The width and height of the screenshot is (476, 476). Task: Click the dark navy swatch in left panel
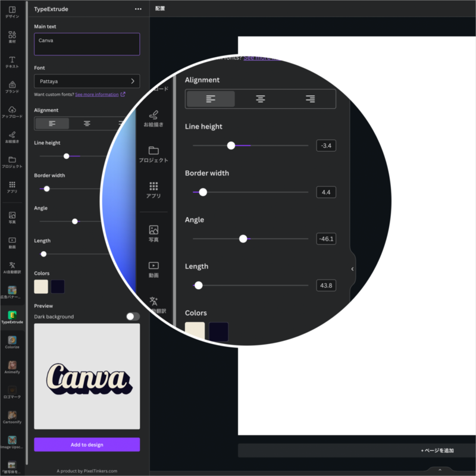(58, 287)
